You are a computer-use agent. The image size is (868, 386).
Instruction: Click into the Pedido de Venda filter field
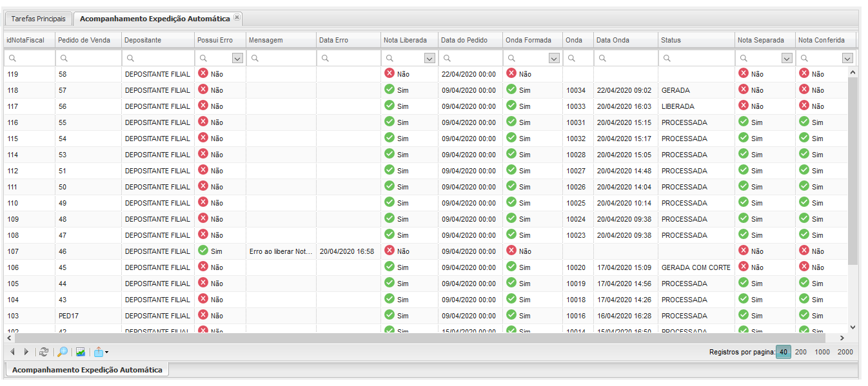88,58
